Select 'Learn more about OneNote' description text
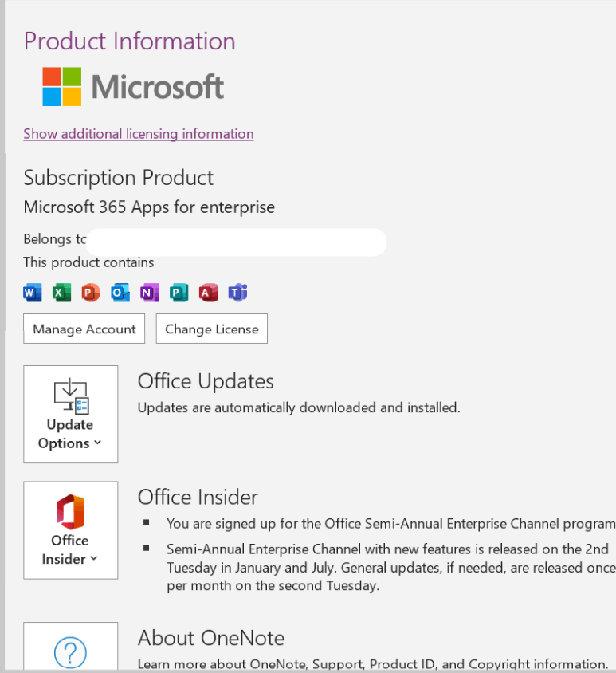 [373, 664]
